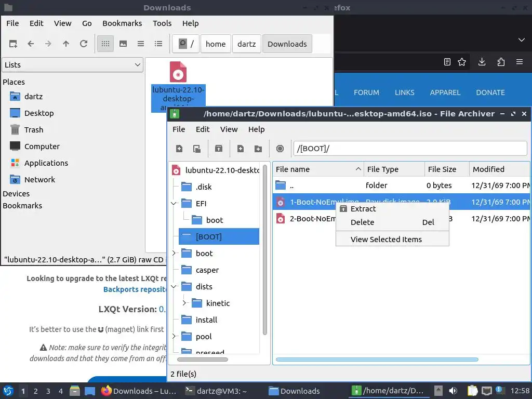Click Add Folder icon in File Archiver toolbar
The image size is (532, 399).
(258, 149)
